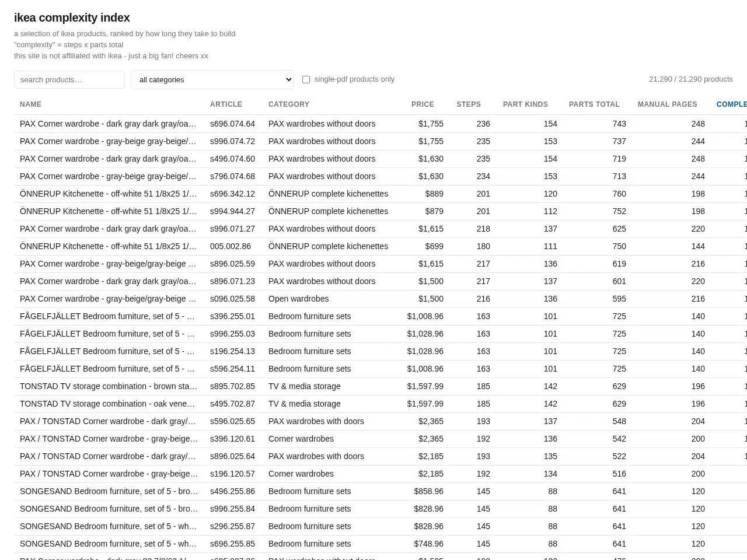The width and height of the screenshot is (747, 560).
Task: Click the 236 steps value
Action: [x=483, y=124]
